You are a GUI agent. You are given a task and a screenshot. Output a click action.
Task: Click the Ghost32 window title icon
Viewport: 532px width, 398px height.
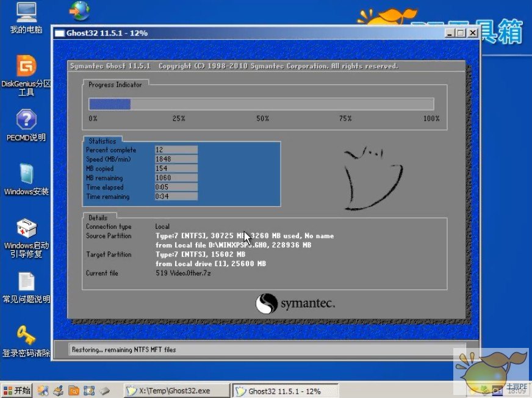pos(60,34)
